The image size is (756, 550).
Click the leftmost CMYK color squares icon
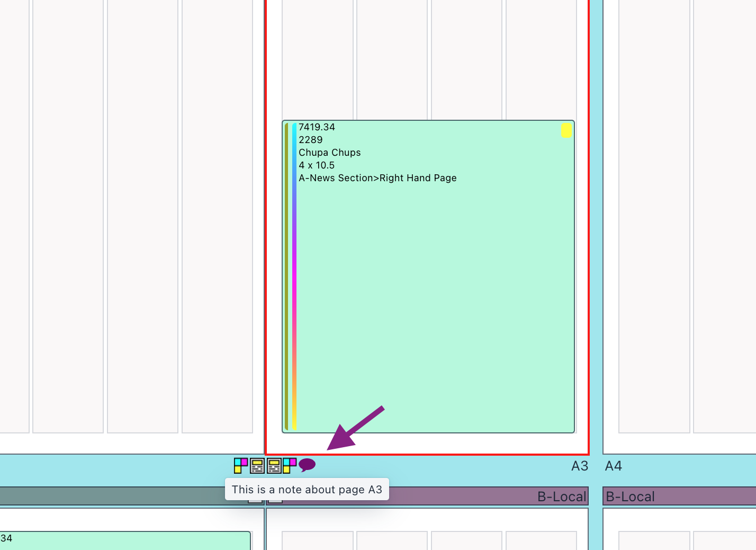point(241,466)
